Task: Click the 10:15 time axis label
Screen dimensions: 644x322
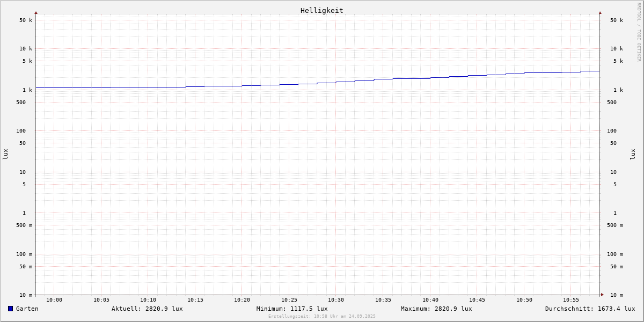Action: click(x=195, y=300)
